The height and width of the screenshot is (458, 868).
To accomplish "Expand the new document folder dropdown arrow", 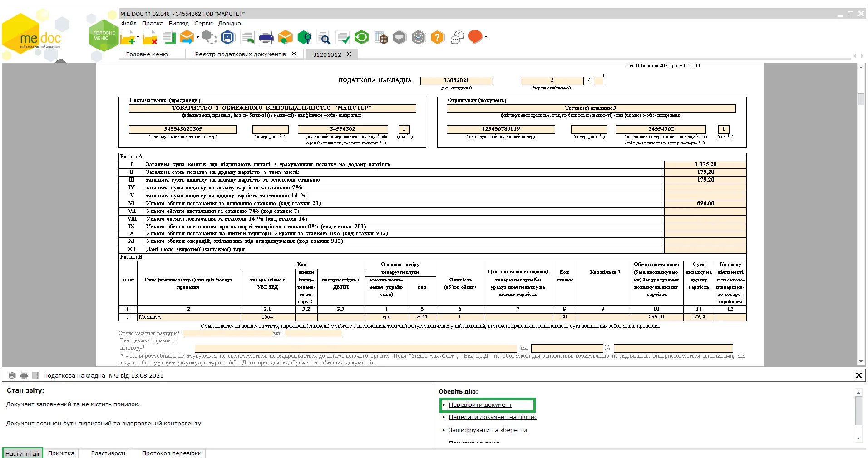I will click(138, 37).
